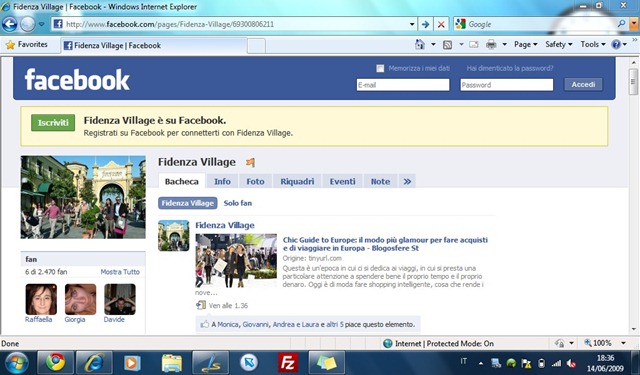This screenshot has width=640, height=375.
Task: Open FileZilla from the taskbar
Action: click(x=288, y=362)
